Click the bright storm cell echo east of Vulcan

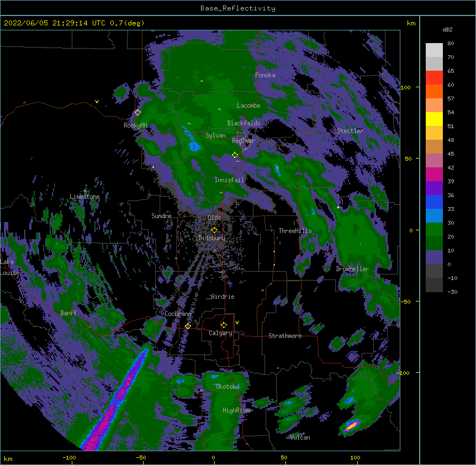pos(352,425)
